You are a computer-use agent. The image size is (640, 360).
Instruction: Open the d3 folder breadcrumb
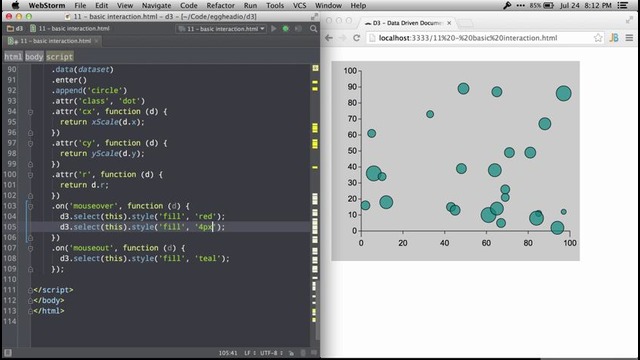(x=15, y=29)
